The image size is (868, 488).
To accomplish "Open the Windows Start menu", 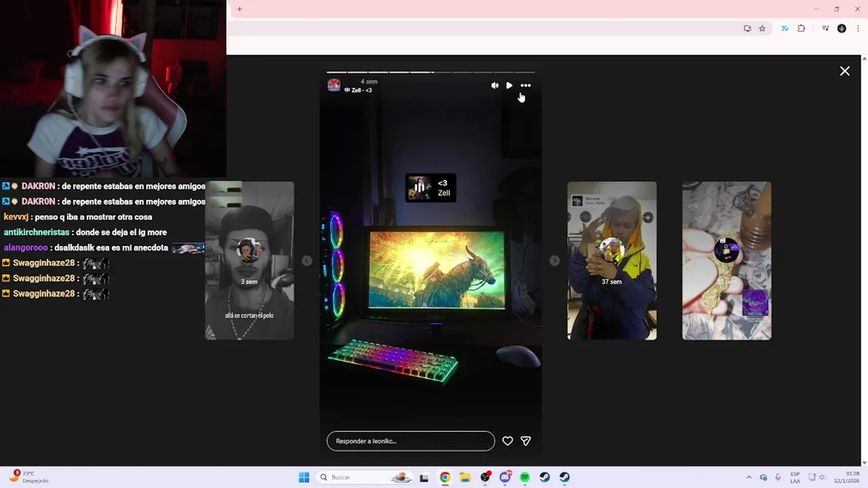I will point(304,477).
